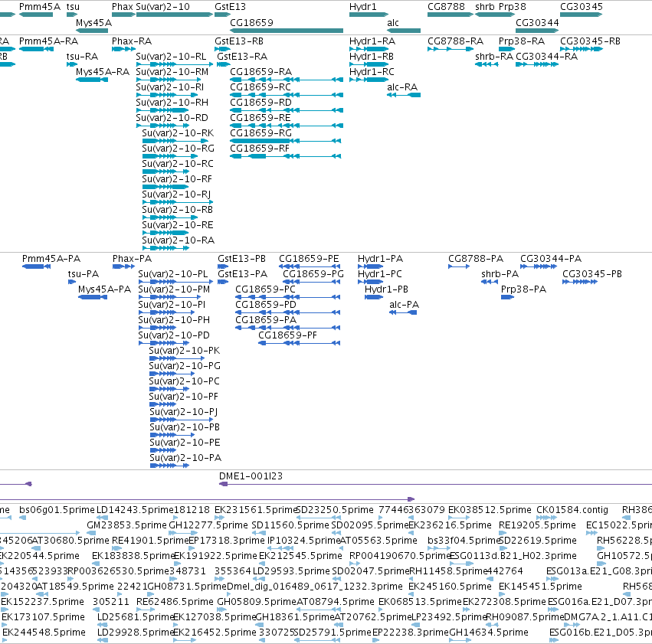This screenshot has height=644, width=652.
Task: Select the Prp38 gene label
Action: click(513, 7)
